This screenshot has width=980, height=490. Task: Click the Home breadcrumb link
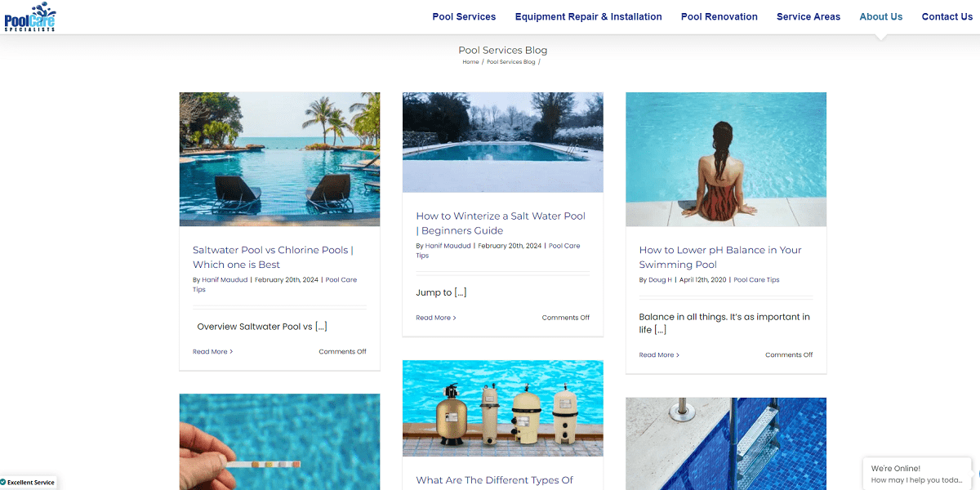[470, 62]
